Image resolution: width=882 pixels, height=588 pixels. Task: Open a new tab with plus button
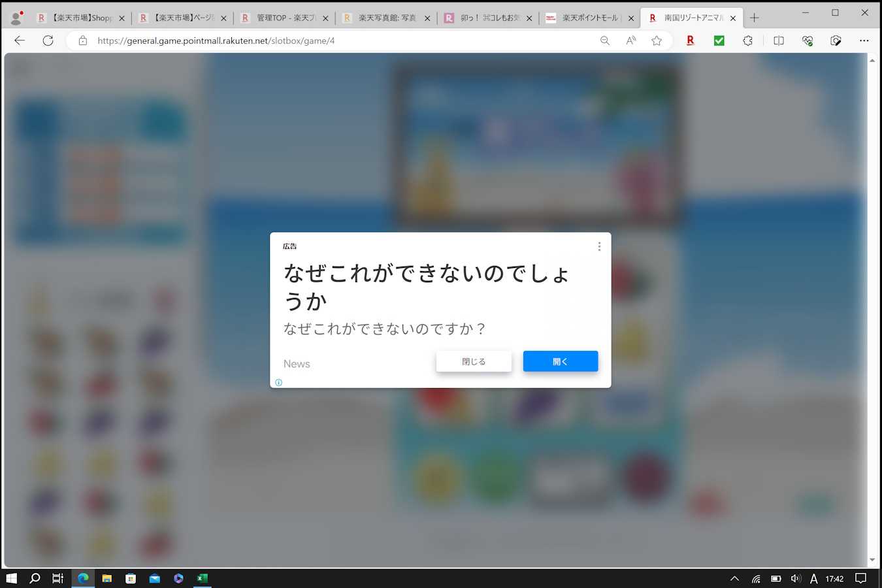[754, 18]
